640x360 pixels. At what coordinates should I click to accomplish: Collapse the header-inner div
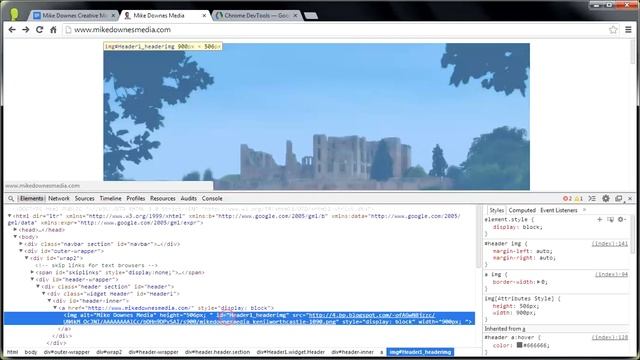click(x=50, y=300)
